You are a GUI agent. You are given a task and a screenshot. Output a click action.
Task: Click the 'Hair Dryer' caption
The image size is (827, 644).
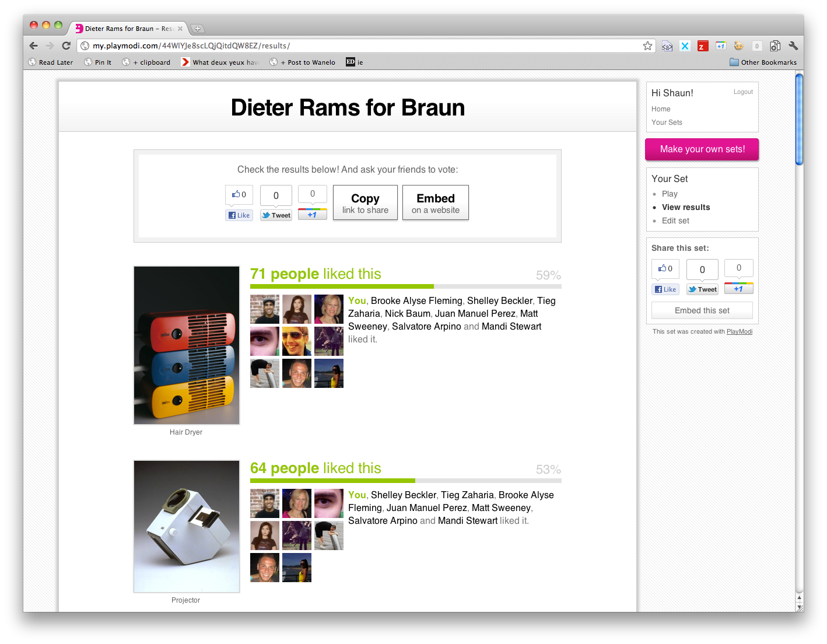pos(186,432)
